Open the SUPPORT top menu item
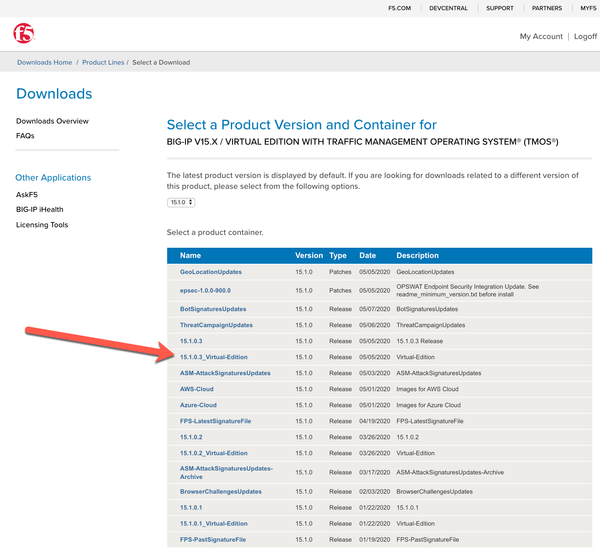Image resolution: width=600 pixels, height=548 pixels. (x=498, y=8)
